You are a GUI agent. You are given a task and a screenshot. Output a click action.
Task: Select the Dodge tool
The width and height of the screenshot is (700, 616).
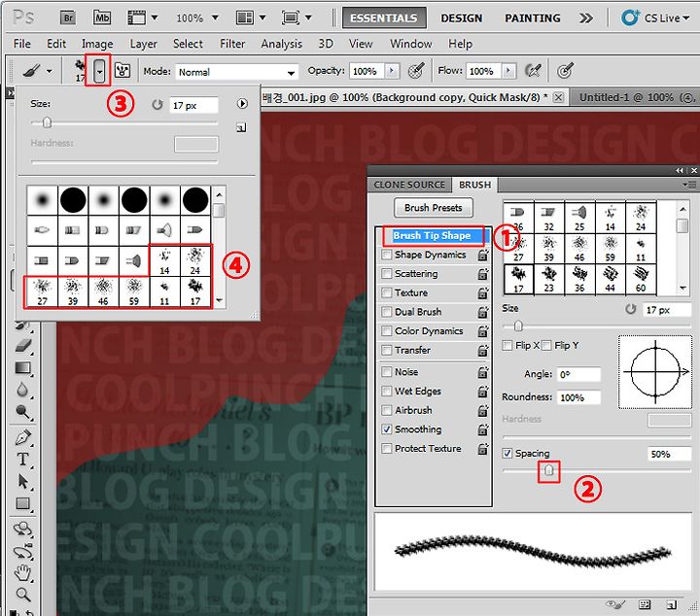point(22,412)
